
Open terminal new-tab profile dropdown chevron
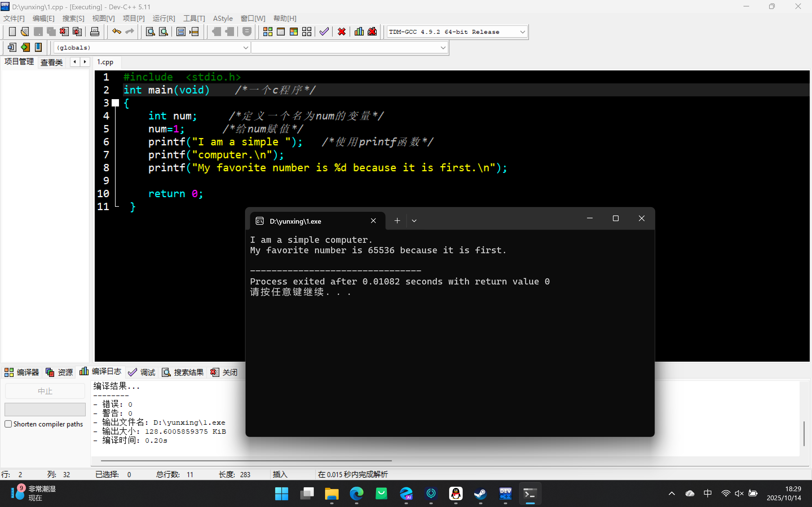pyautogui.click(x=414, y=221)
